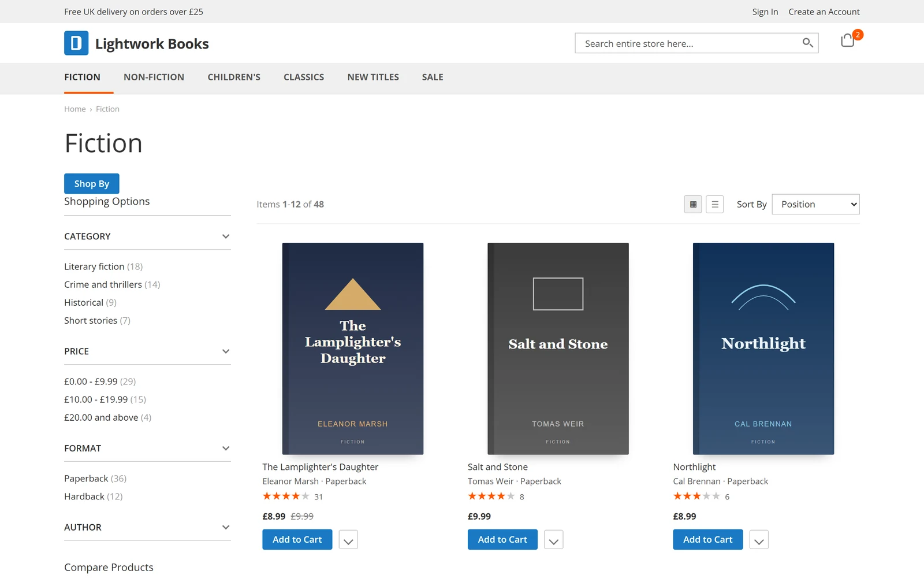Rate The Lamplighter's Daughter star rating
This screenshot has width=924, height=578.
coord(286,496)
